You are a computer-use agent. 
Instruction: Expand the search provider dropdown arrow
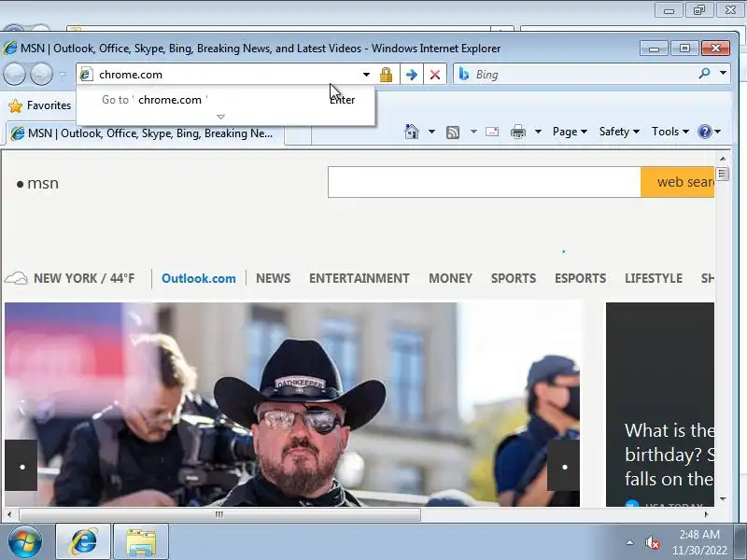723,74
